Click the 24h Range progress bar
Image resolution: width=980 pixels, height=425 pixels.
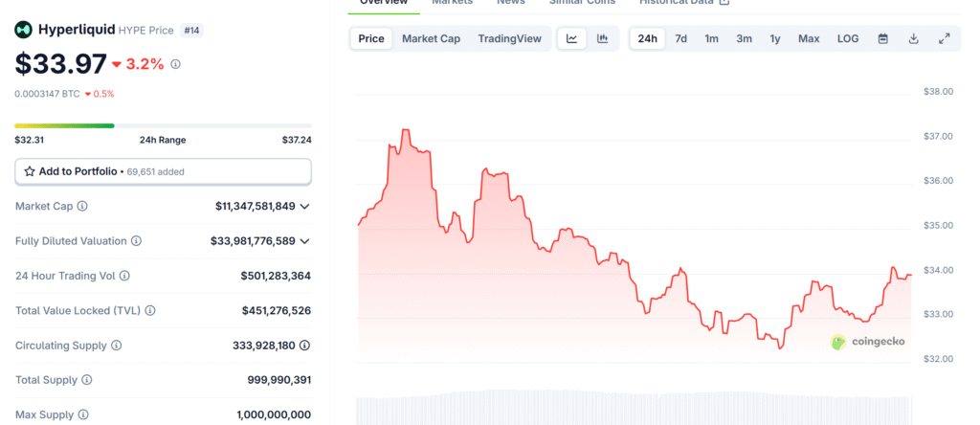click(x=163, y=125)
